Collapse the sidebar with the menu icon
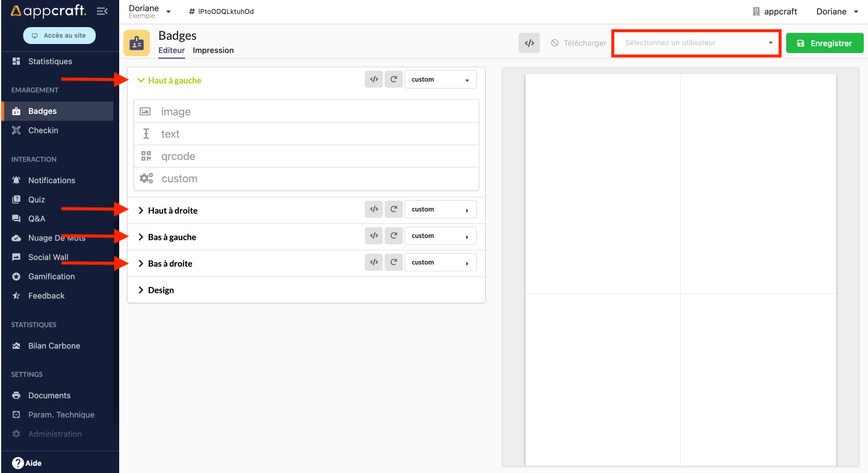This screenshot has width=868, height=473. pyautogui.click(x=102, y=11)
